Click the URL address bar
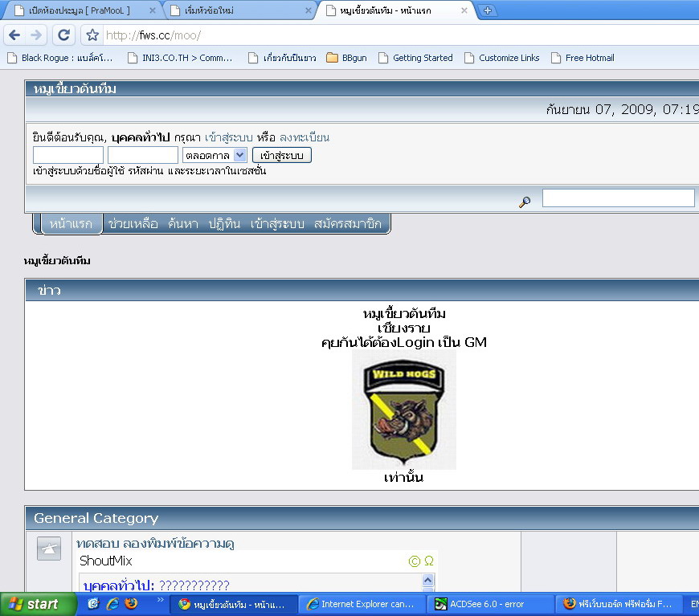Image resolution: width=699 pixels, height=616 pixels. pyautogui.click(x=401, y=35)
